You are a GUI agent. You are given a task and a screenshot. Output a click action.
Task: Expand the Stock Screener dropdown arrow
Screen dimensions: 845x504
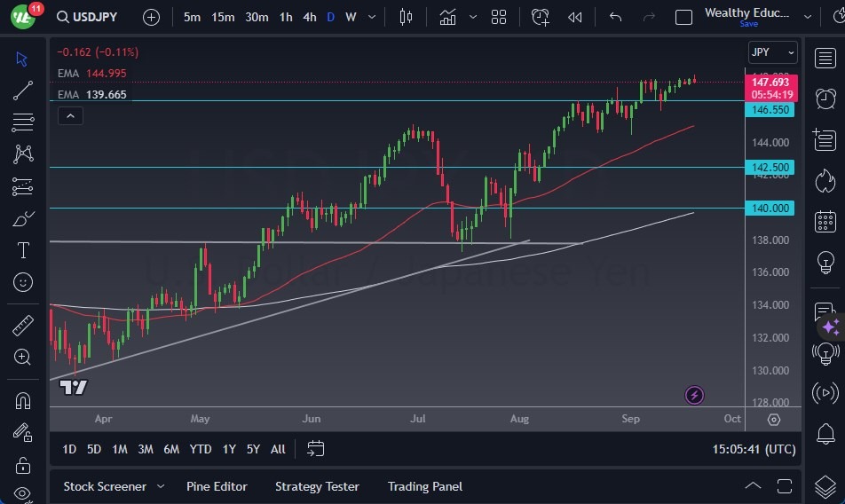[161, 486]
